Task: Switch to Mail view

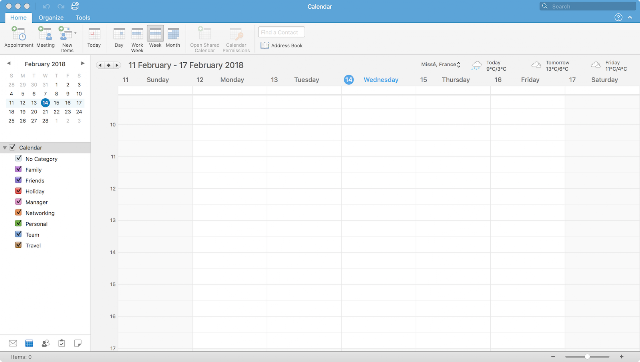Action: [13, 343]
